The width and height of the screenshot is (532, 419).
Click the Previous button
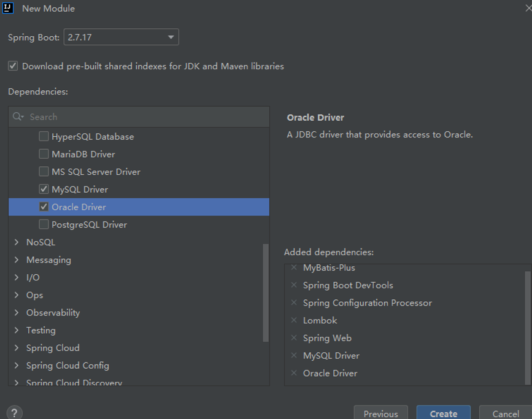[x=380, y=413]
